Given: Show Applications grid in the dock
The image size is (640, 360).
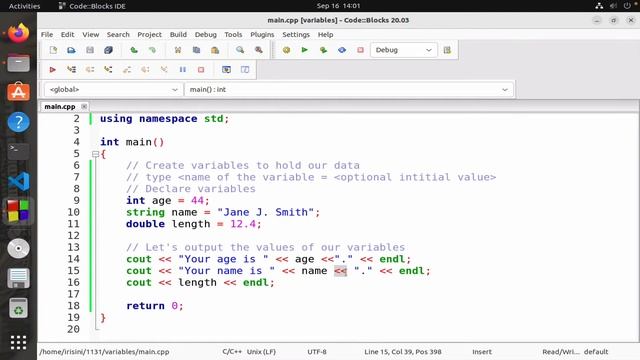Looking at the screenshot, I should click(x=18, y=342).
